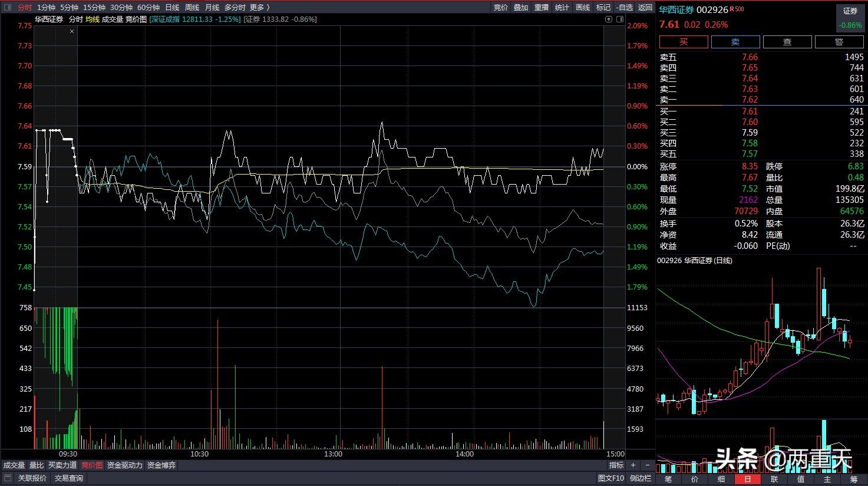
Task: Click the panel layout icon left of 分时
Action: click(8, 7)
